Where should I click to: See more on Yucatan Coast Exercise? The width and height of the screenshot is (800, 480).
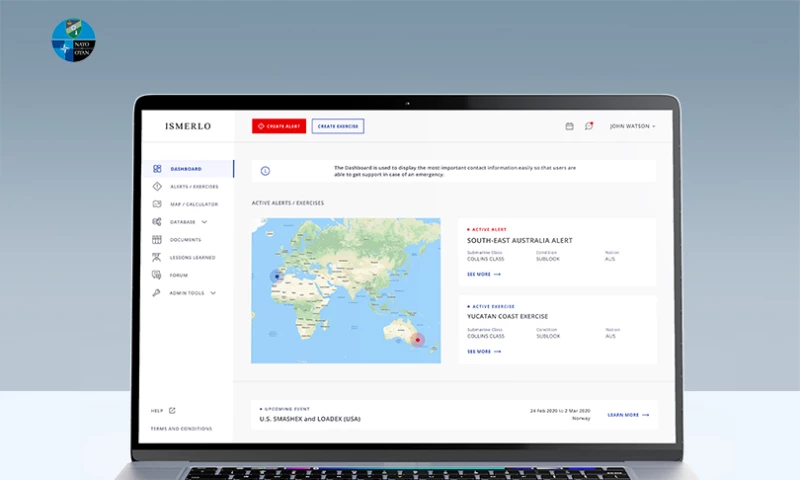point(484,351)
